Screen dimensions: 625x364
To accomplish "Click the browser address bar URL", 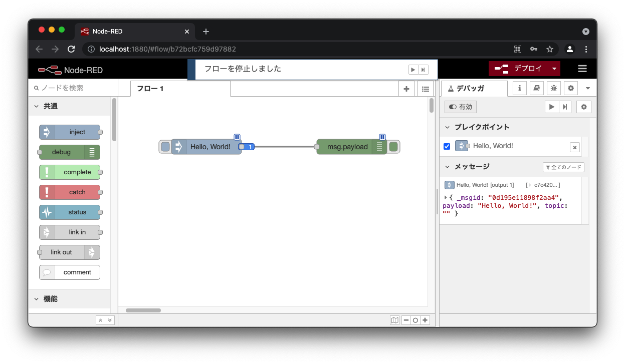I will click(167, 49).
